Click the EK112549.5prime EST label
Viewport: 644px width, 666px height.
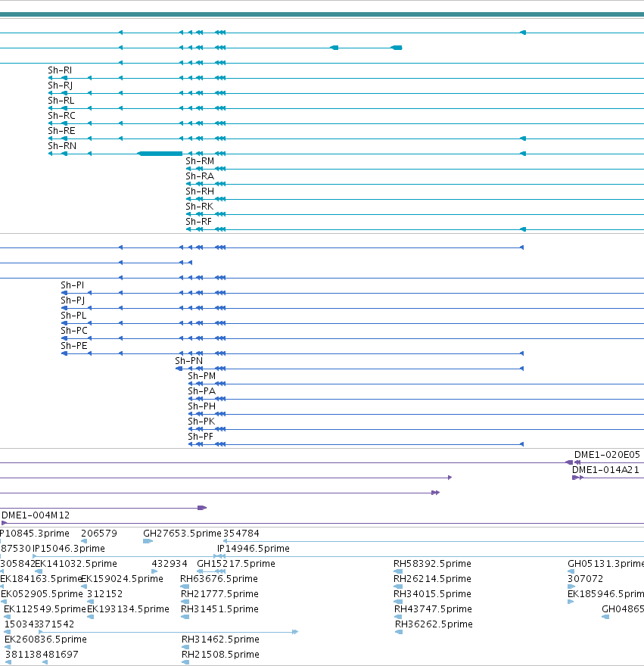(45, 609)
